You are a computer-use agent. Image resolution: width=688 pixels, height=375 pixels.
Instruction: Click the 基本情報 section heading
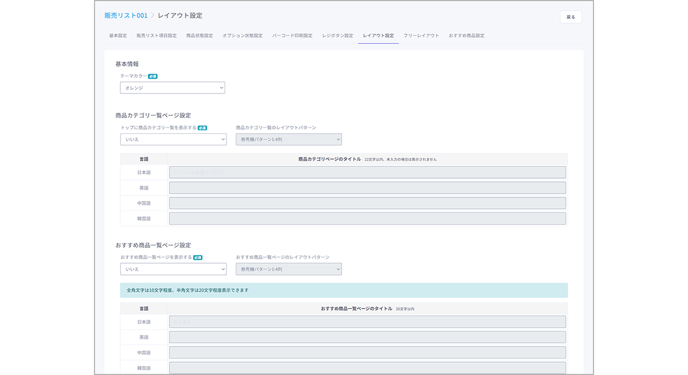pyautogui.click(x=127, y=64)
